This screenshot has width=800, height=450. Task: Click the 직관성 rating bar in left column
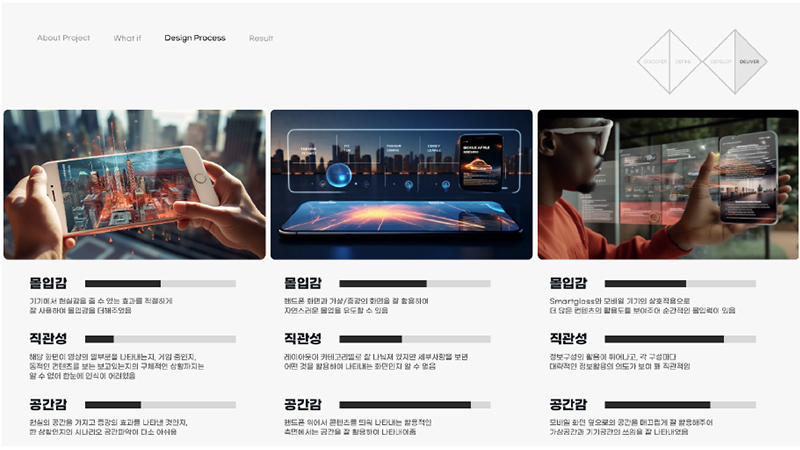(160, 340)
